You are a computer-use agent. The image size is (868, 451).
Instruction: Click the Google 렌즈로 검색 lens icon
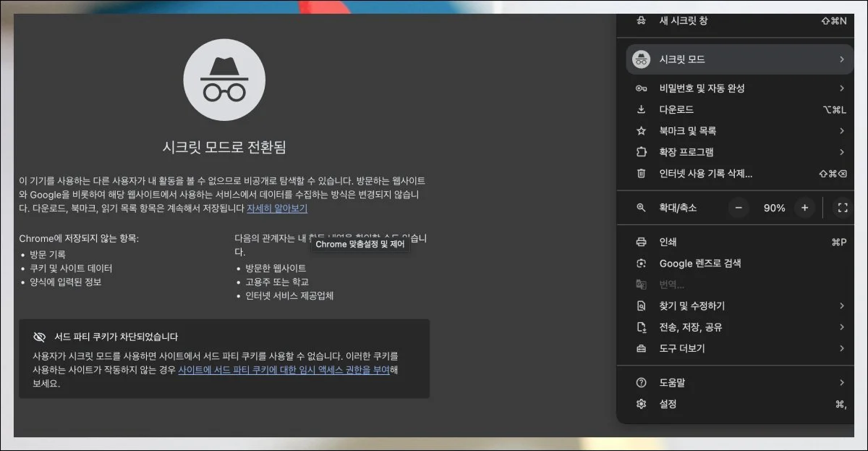641,264
